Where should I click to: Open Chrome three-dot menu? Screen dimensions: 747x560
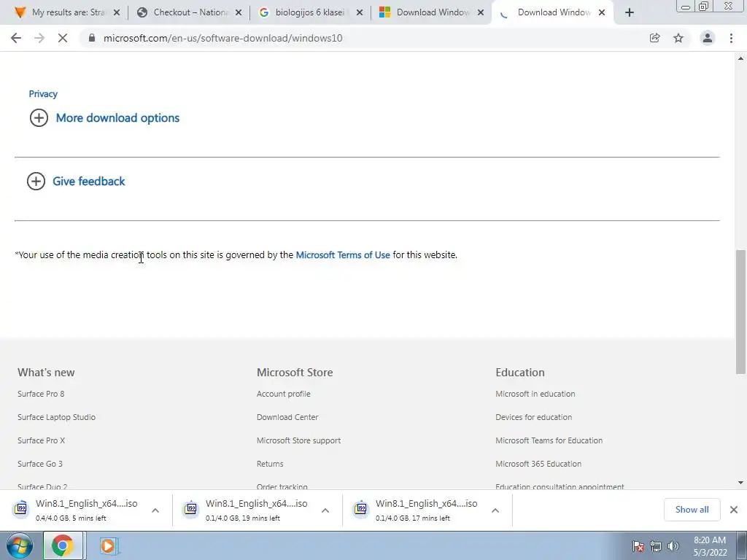pyautogui.click(x=731, y=38)
